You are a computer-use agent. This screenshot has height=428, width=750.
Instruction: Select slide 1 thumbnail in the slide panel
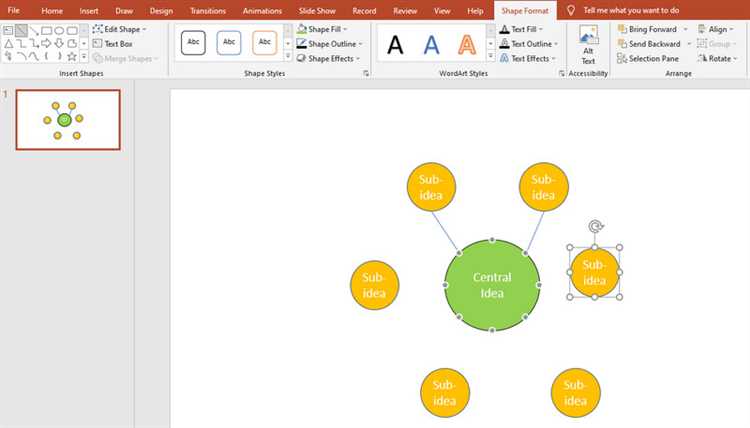pos(68,120)
